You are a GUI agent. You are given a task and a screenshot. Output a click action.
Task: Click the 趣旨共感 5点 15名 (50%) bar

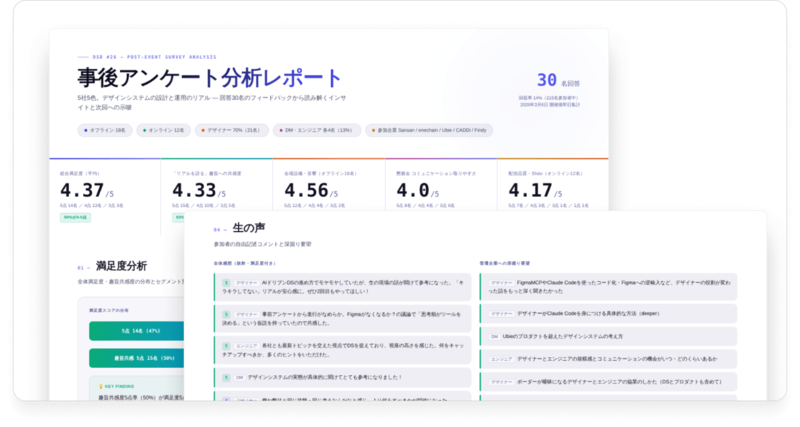[137, 358]
